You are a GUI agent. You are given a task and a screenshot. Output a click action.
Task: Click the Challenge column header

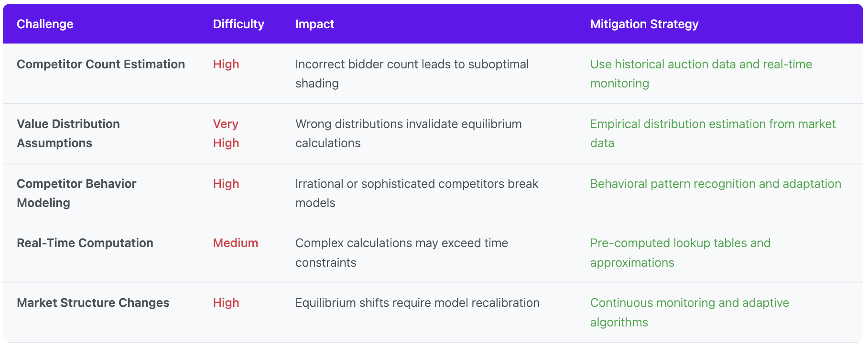[x=45, y=24]
